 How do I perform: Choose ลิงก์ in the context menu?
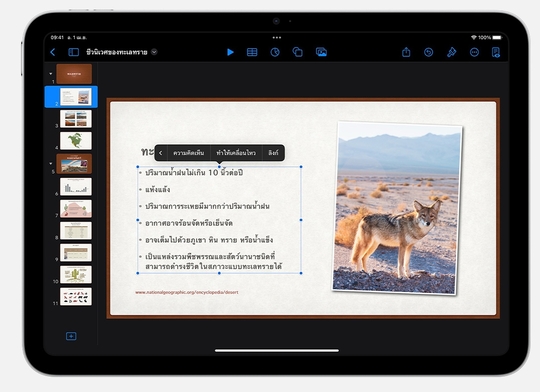pyautogui.click(x=273, y=153)
